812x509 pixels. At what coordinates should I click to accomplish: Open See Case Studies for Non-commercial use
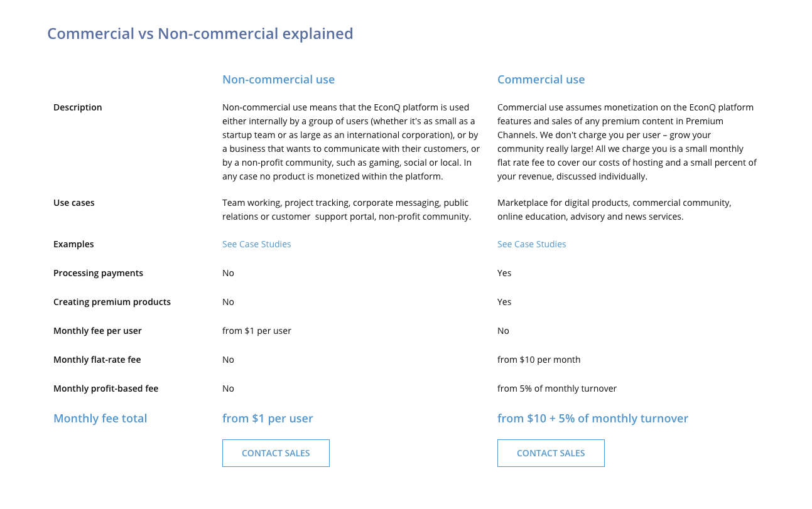[257, 244]
